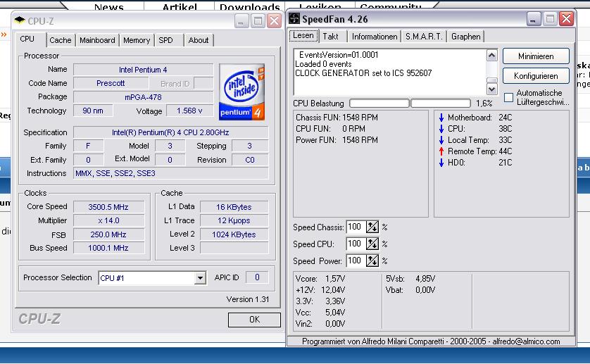Click the Vcore 1,57V reading

click(320, 279)
